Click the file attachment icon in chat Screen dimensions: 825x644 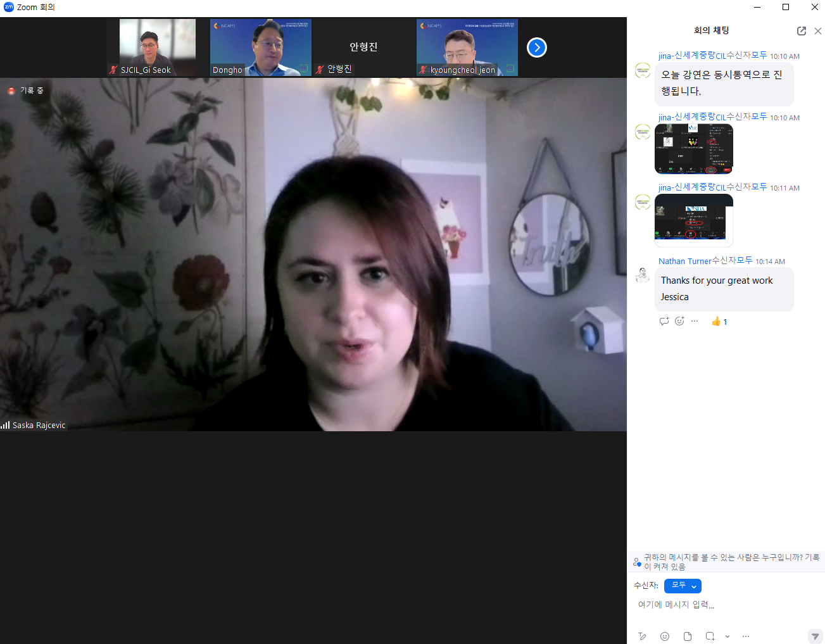click(688, 636)
